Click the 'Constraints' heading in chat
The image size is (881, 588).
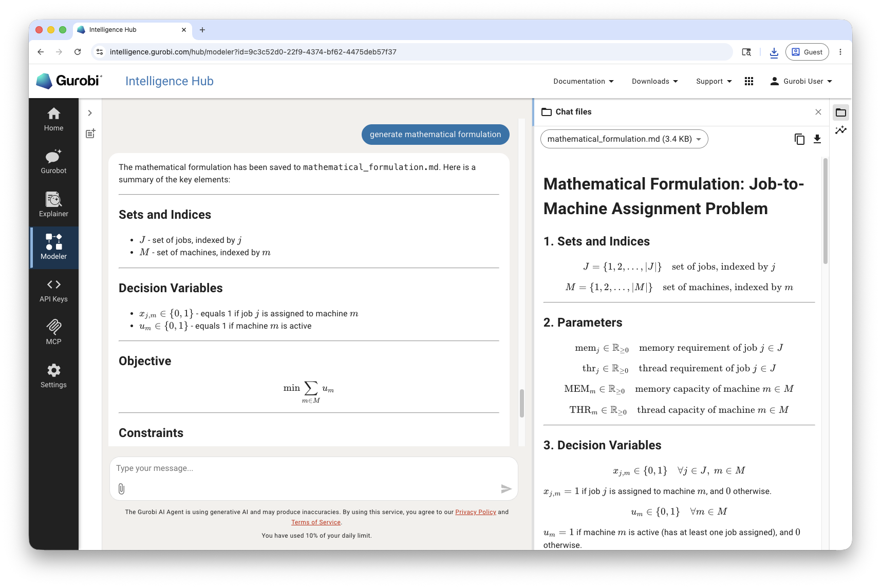point(151,433)
